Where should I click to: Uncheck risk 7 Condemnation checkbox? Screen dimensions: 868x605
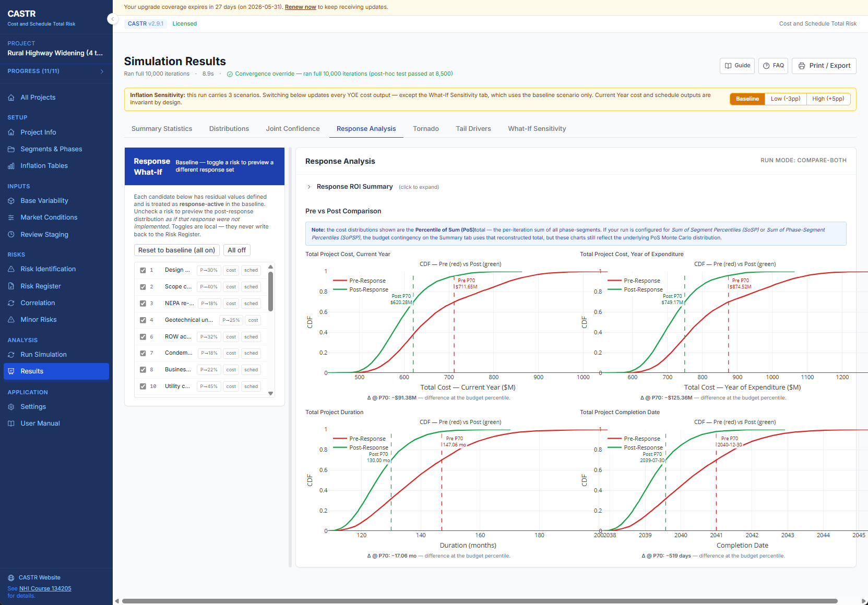(x=143, y=353)
